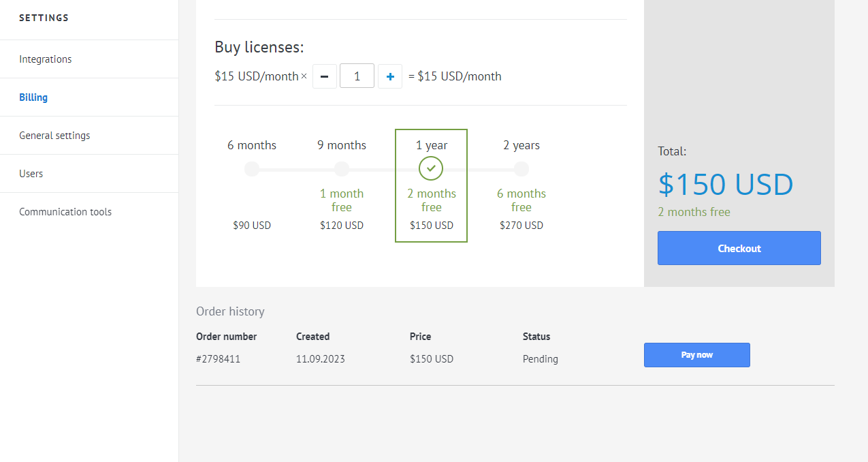868x462 pixels.
Task: Open the Users settings section
Action: [x=31, y=174]
